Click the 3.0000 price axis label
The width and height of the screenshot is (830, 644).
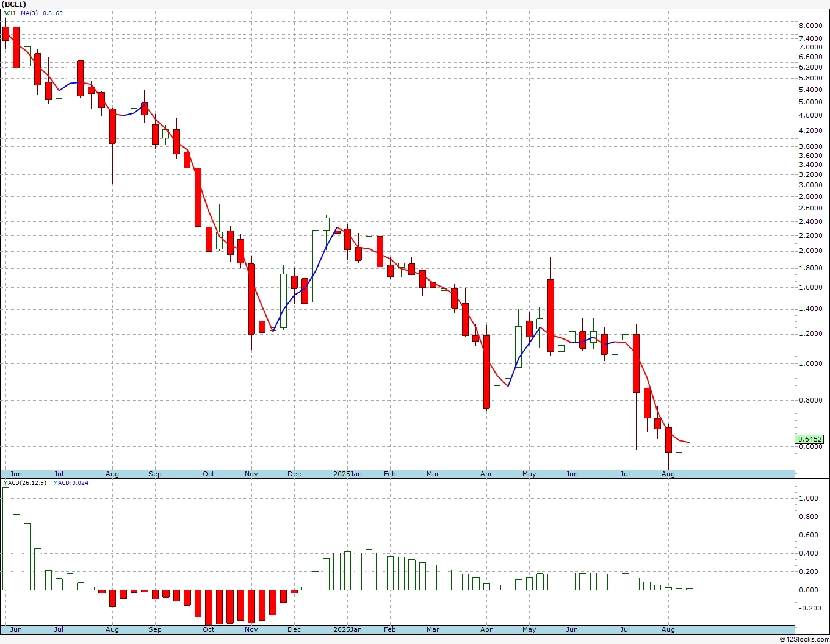coord(810,185)
